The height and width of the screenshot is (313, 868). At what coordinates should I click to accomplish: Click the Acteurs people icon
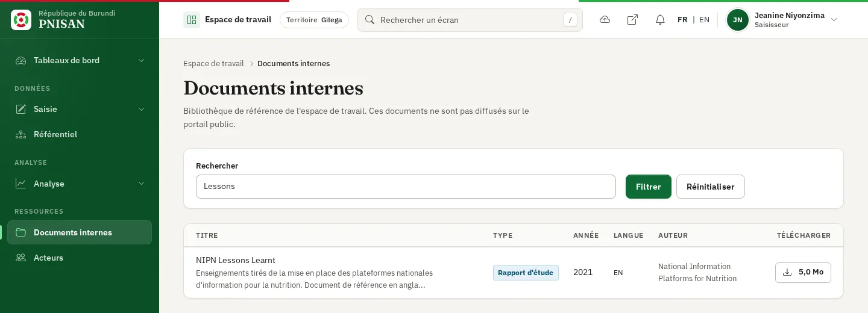point(21,258)
